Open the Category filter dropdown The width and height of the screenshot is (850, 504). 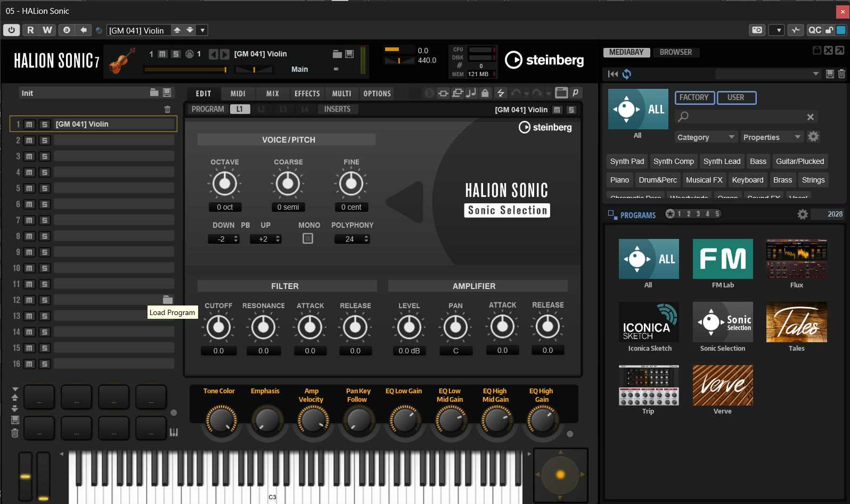point(705,137)
